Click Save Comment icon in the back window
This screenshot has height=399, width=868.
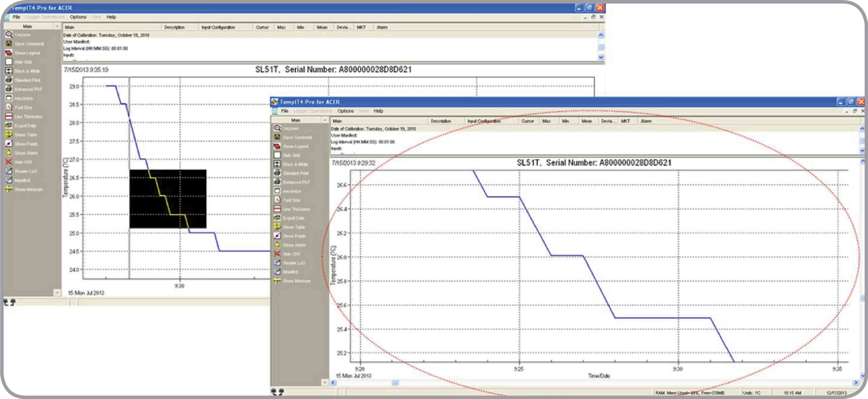[9, 44]
